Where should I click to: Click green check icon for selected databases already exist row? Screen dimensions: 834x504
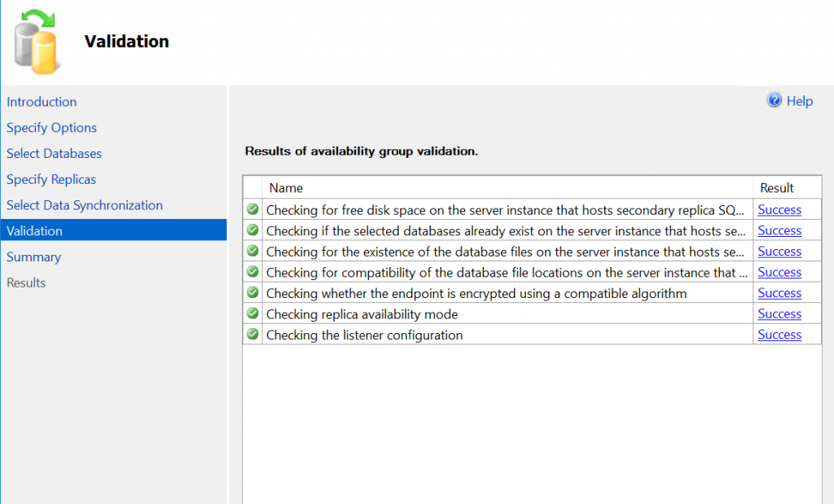[252, 230]
